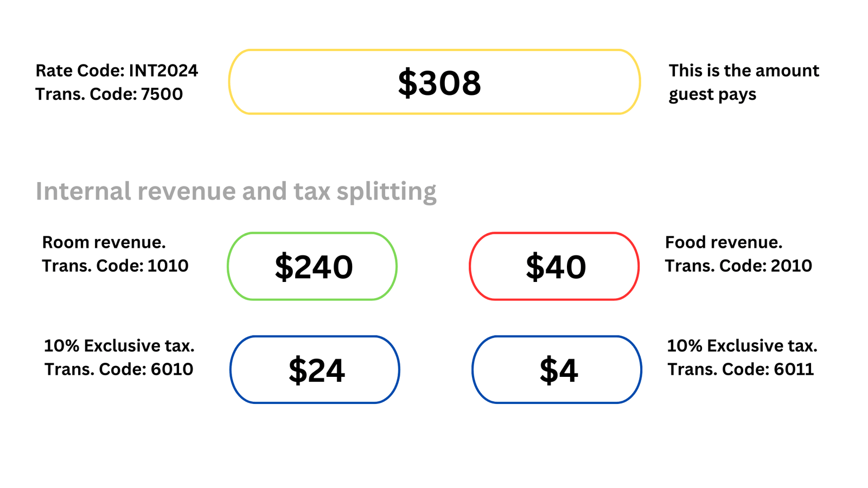
Task: Click the word 'tax' in the gray heading
Action: 311,191
